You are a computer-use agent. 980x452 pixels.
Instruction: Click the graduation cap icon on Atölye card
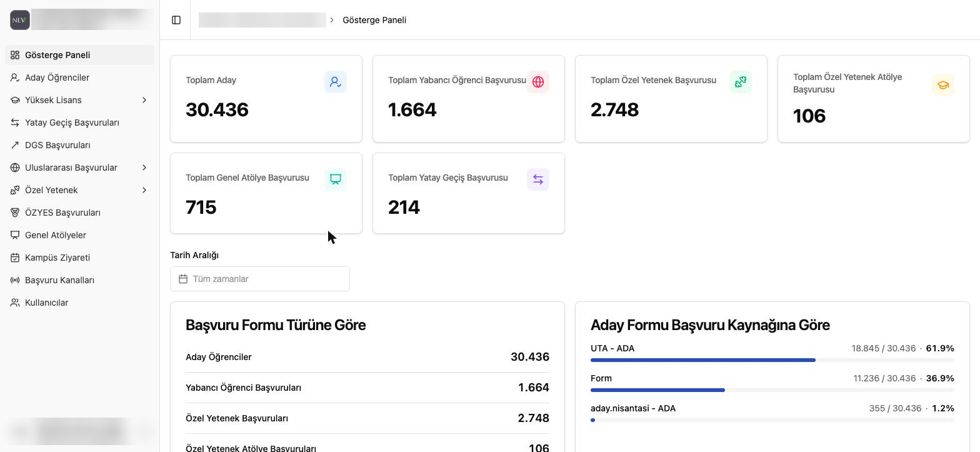pos(943,85)
